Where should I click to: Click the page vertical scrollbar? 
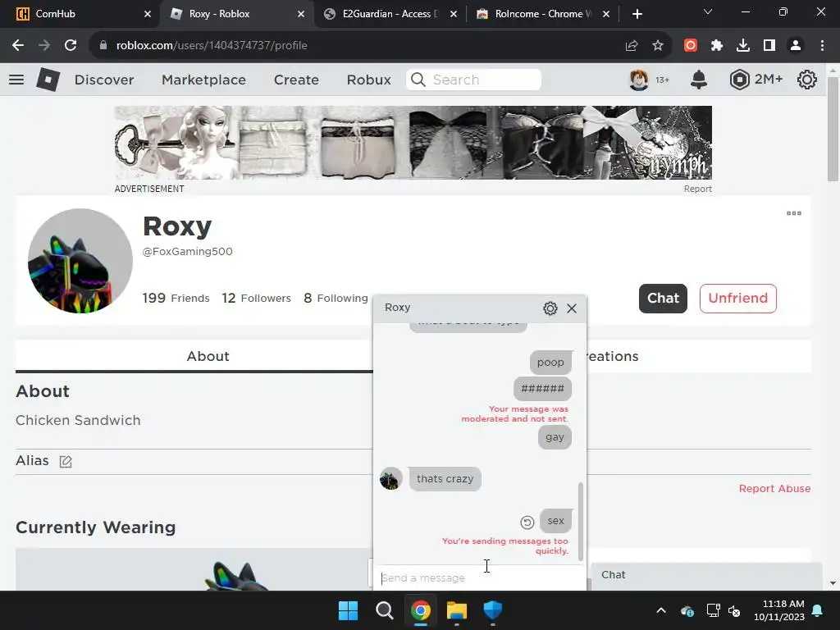[x=833, y=130]
